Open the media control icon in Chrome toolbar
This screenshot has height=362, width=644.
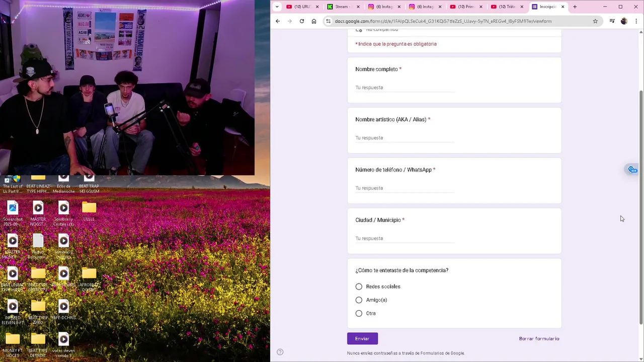pyautogui.click(x=612, y=21)
